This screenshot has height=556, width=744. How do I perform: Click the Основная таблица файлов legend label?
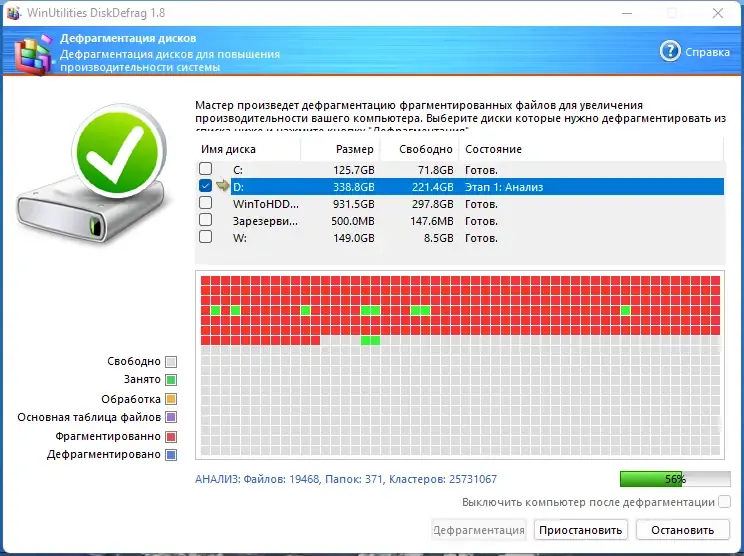point(89,417)
